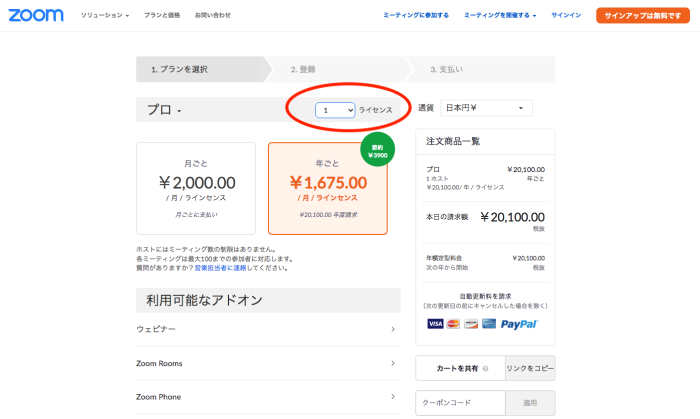Screen dimensions: 700x419
Task: Select the 月ごと ¥2,000.00 plan card
Action: [196, 188]
